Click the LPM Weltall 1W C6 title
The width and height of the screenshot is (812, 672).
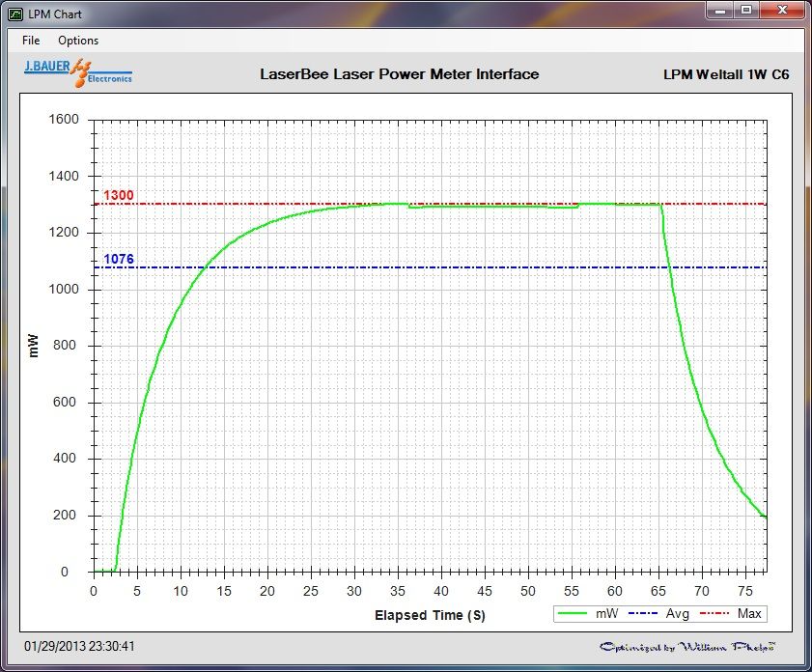tap(726, 74)
